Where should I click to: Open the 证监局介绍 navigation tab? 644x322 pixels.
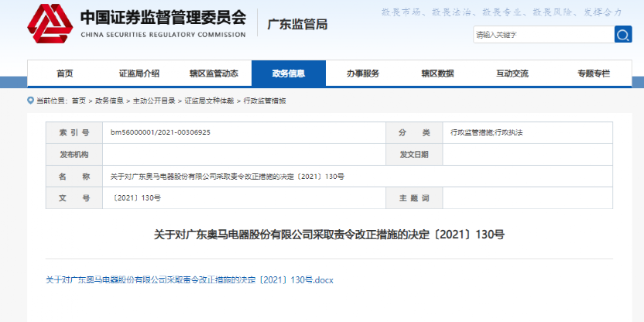(139, 74)
